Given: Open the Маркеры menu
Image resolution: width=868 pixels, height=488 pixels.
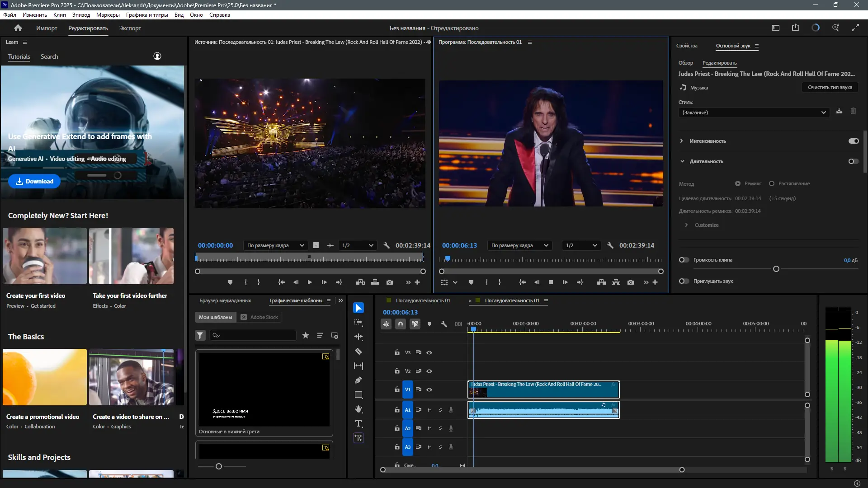Looking at the screenshot, I should 108,15.
